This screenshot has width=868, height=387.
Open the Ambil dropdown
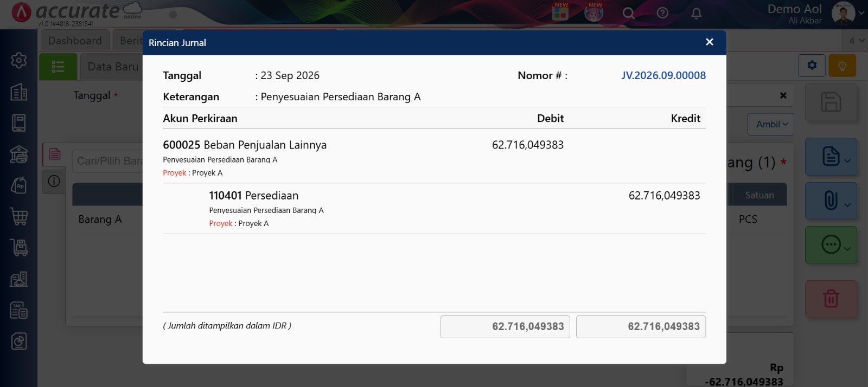[771, 124]
